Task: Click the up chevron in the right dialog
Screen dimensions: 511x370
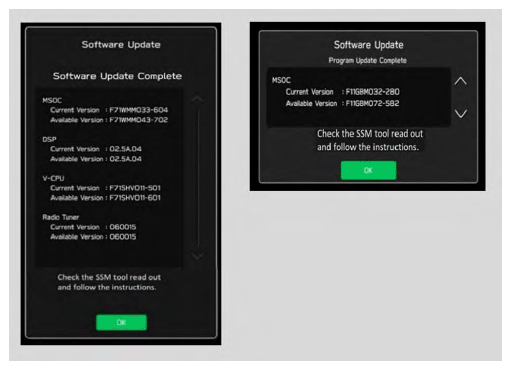Action: coord(461,81)
